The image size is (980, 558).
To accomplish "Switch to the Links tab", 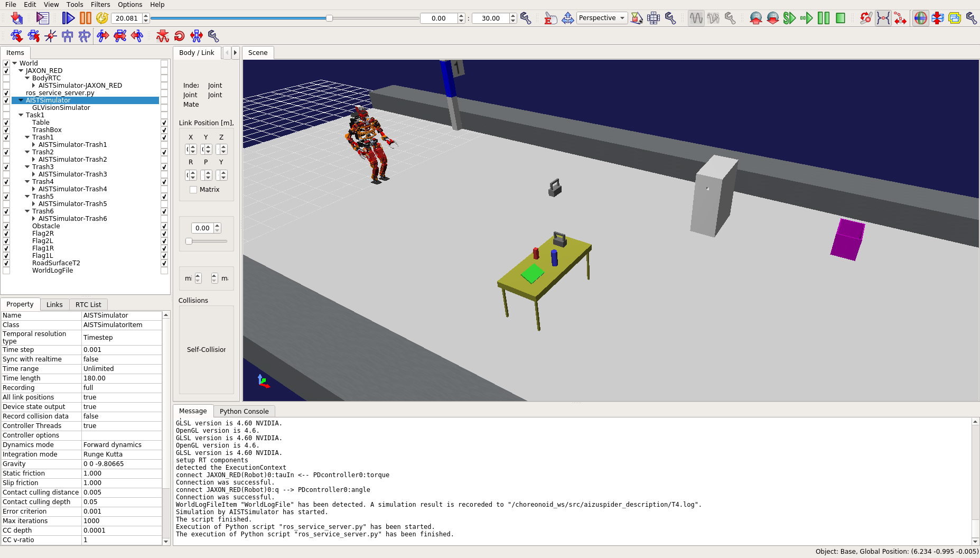I will [54, 305].
